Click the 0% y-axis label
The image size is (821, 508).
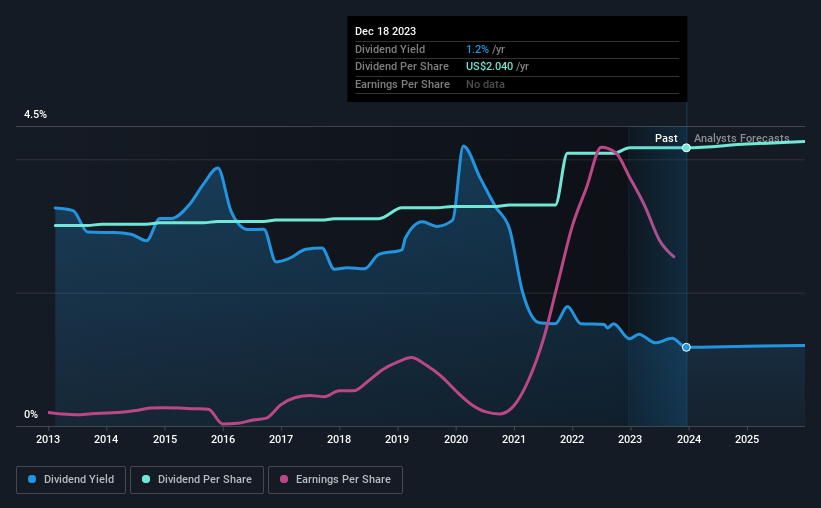[x=31, y=414]
